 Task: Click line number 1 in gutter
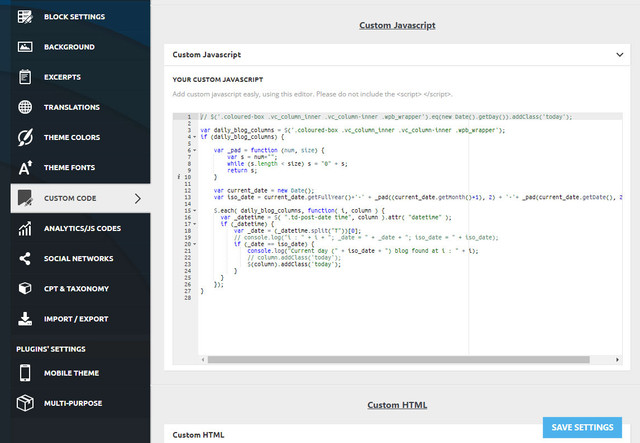coord(189,117)
